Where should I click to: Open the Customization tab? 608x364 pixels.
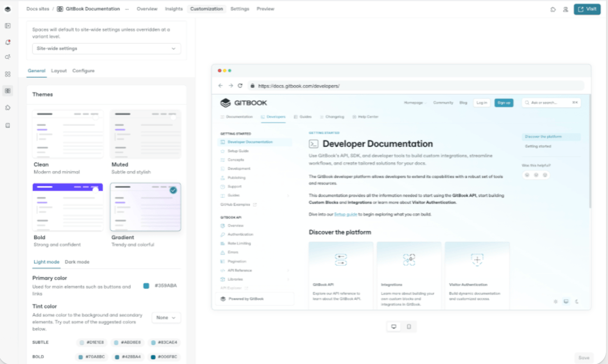[x=207, y=9]
